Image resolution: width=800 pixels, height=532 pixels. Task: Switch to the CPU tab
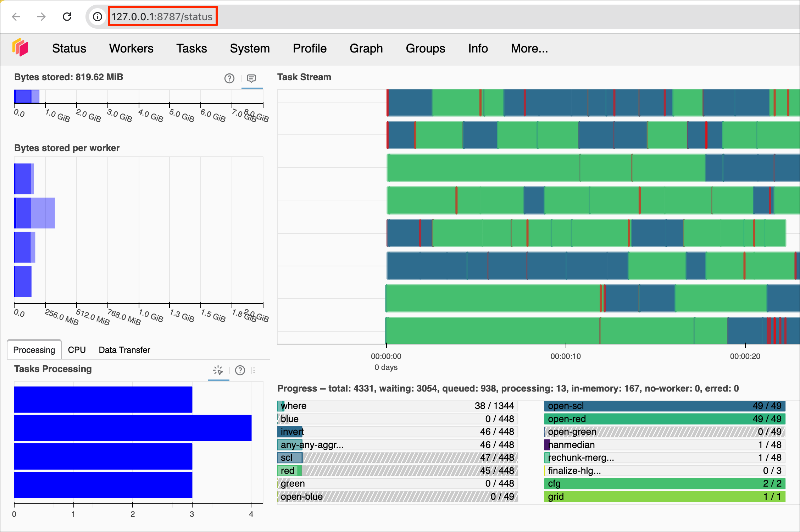[77, 350]
